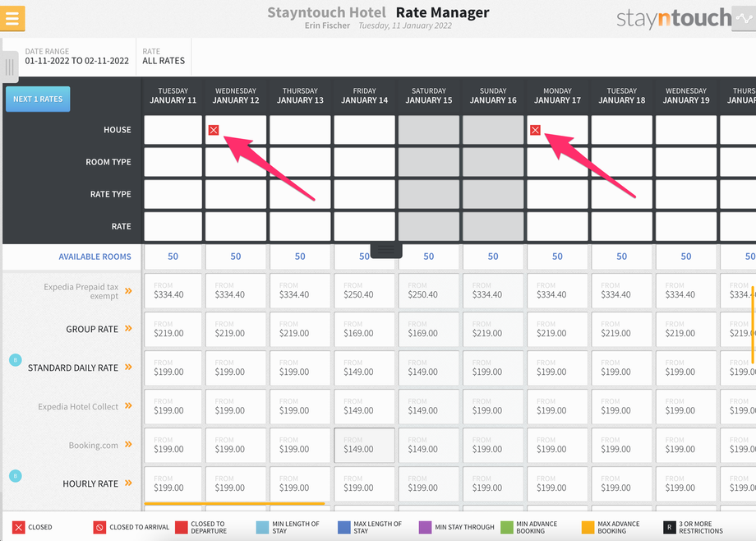Click the MIN LENGTH OF STAY swatch

tap(262, 527)
